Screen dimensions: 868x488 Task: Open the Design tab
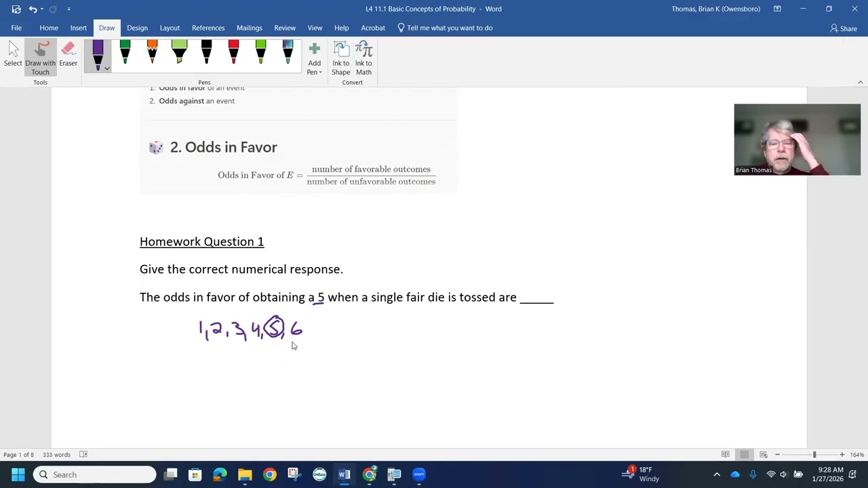pos(137,28)
